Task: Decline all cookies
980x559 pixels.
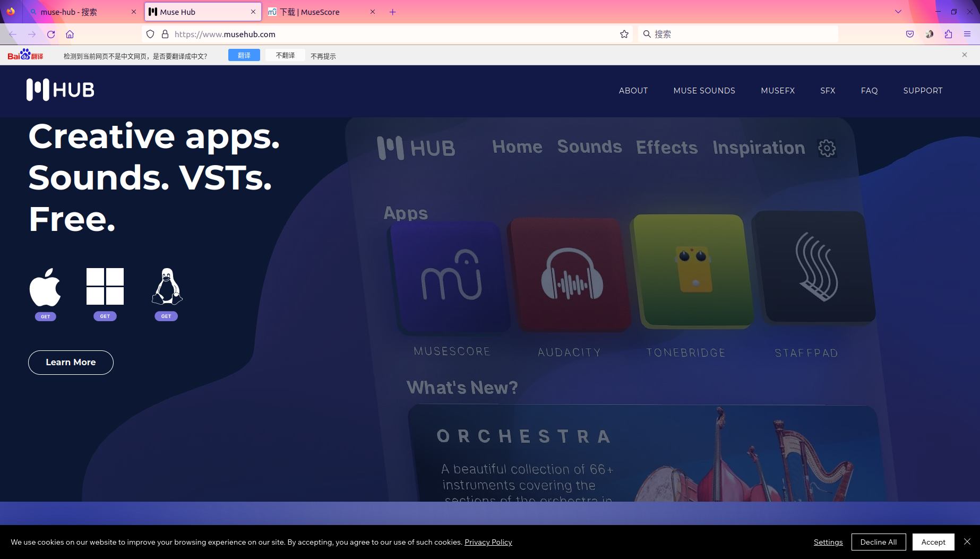Action: coord(879,542)
